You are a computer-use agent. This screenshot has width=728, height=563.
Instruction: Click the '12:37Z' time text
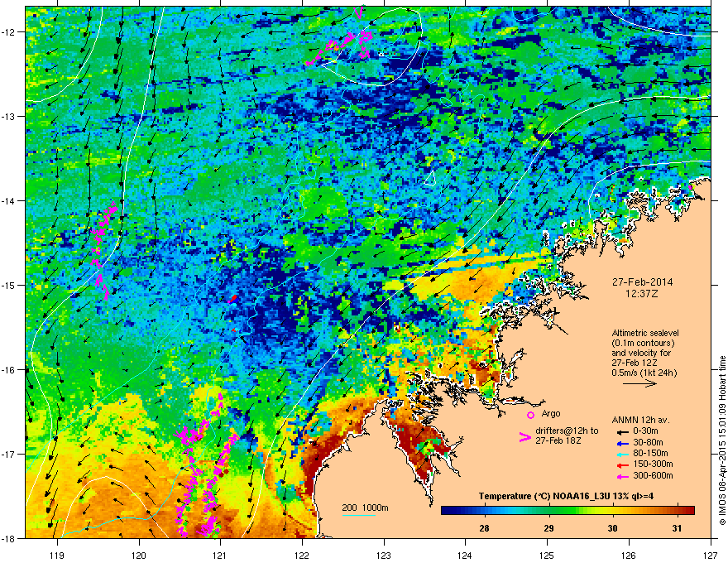point(642,294)
